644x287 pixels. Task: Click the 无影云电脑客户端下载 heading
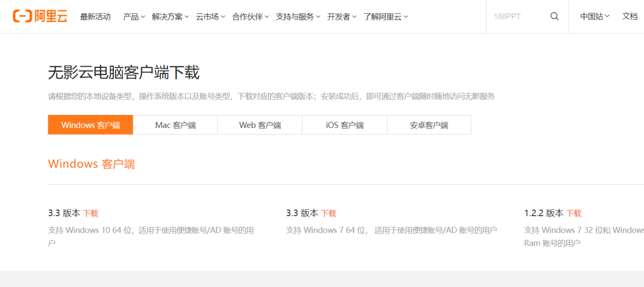123,73
